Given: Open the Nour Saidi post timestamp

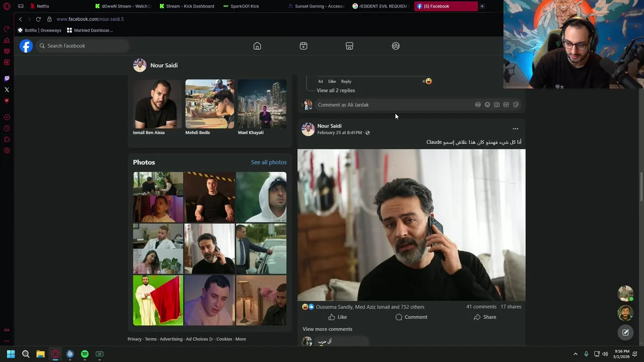Looking at the screenshot, I should 340,133.
